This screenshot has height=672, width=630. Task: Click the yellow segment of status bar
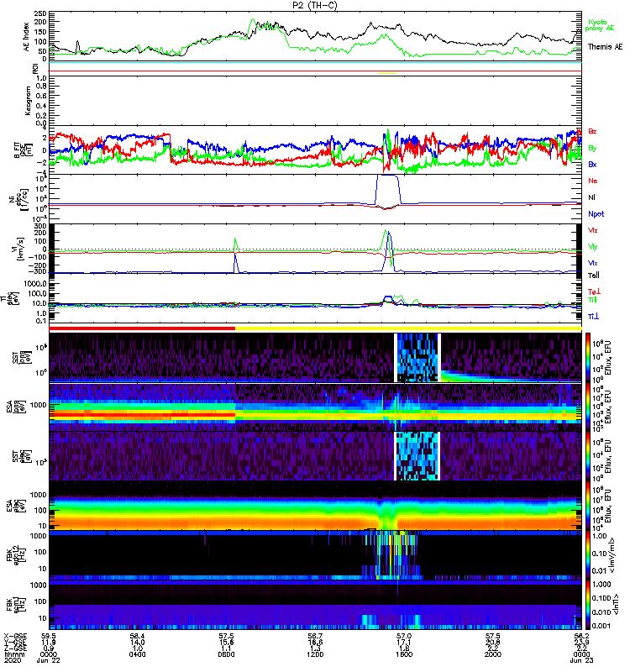click(x=408, y=328)
